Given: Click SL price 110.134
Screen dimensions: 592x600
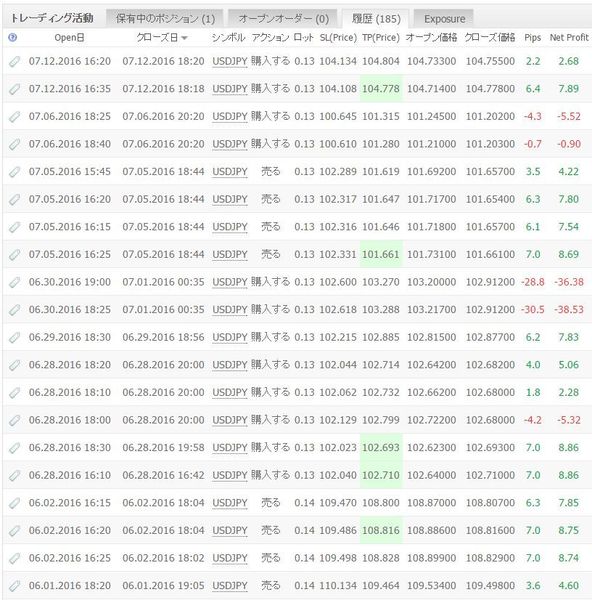Looking at the screenshot, I should pos(338,585).
